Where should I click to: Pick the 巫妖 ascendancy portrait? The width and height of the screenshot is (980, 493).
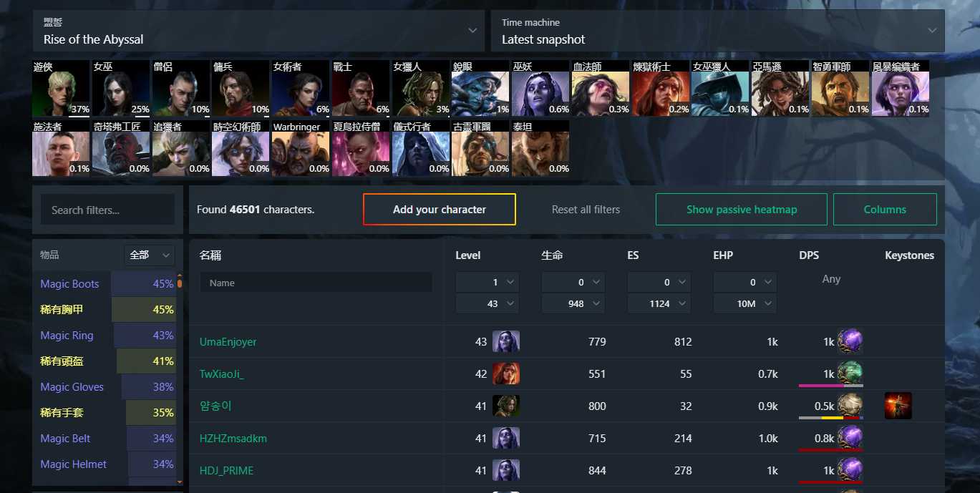pos(540,89)
